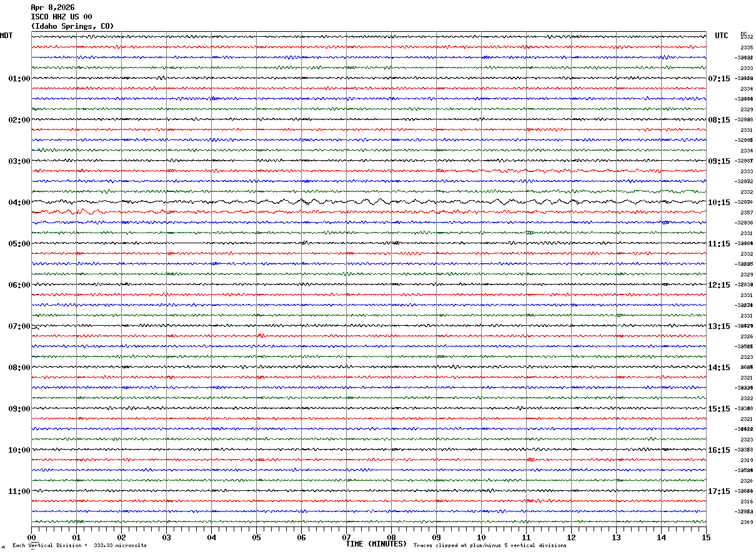Click the "Each Vertical Division = 333.33 microvolts" note
The width and height of the screenshot is (756, 554).
[79, 546]
